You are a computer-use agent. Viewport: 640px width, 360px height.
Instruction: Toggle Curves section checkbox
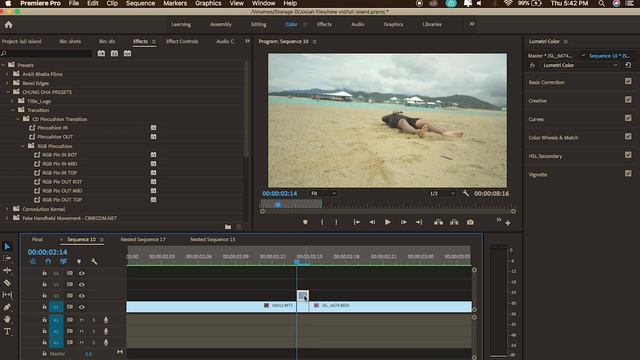click(x=628, y=118)
